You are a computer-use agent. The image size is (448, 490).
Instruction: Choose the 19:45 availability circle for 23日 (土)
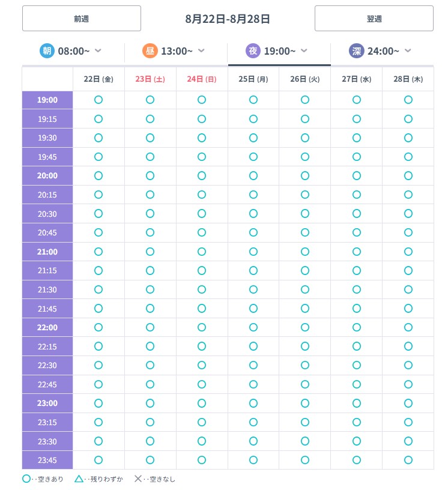[x=150, y=157]
